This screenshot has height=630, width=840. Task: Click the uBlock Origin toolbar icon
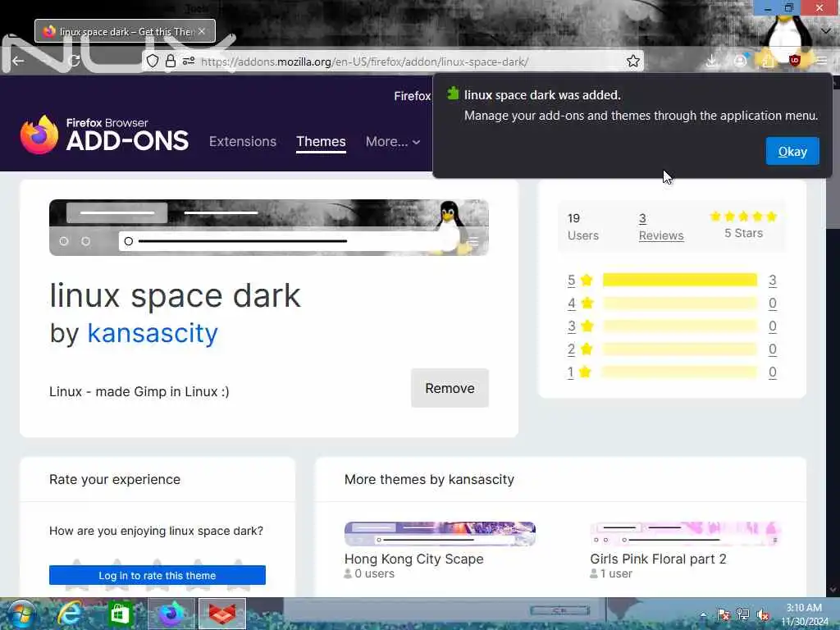[x=794, y=61]
